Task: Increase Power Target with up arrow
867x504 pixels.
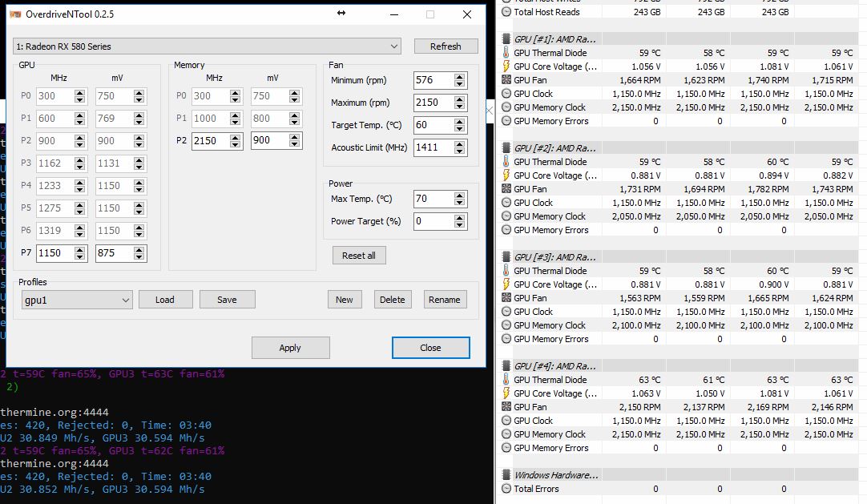Action: (x=459, y=218)
